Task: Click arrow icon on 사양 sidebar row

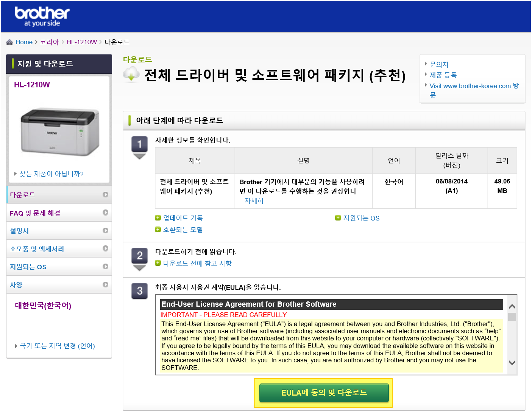Action: click(105, 284)
